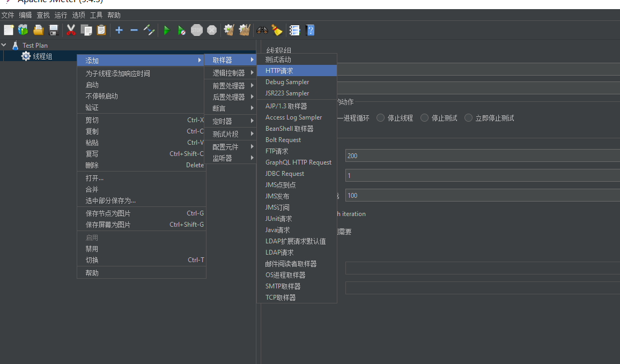
Task: Click thread count field showing 200
Action: [x=482, y=155]
